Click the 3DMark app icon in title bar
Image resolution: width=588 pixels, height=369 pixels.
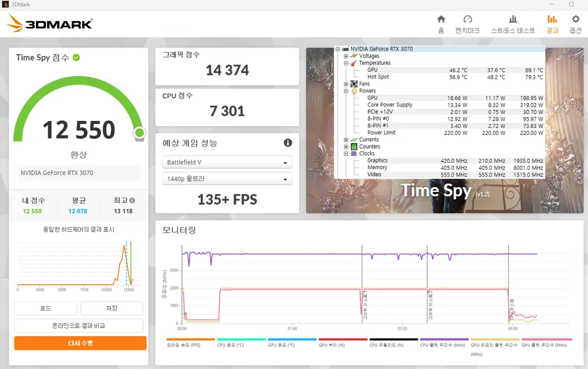pyautogui.click(x=5, y=4)
